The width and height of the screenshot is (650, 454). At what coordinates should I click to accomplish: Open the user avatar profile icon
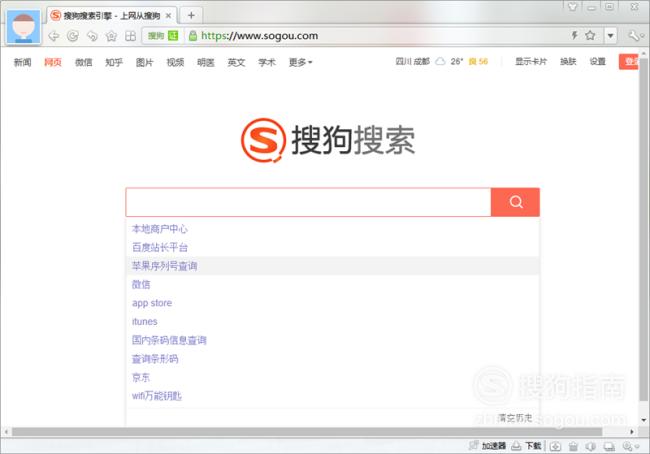point(24,27)
